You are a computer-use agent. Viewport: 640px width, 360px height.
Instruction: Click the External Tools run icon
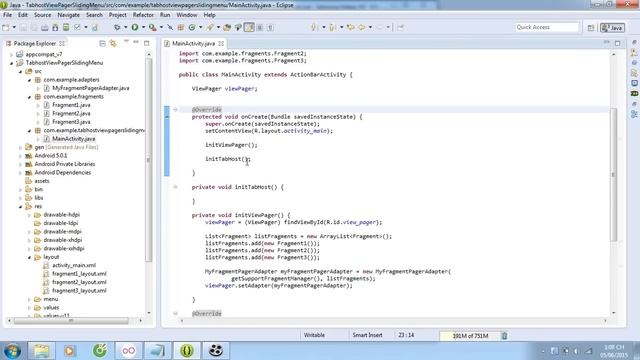pos(152,27)
